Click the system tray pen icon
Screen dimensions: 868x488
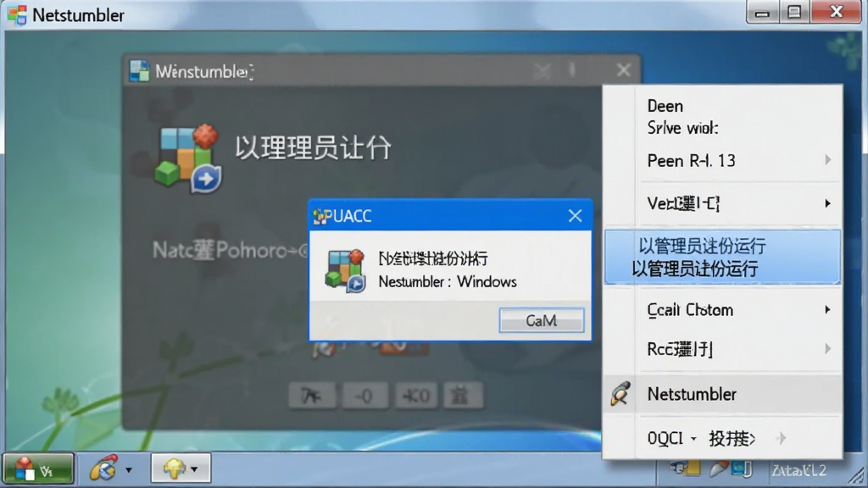pos(719,469)
